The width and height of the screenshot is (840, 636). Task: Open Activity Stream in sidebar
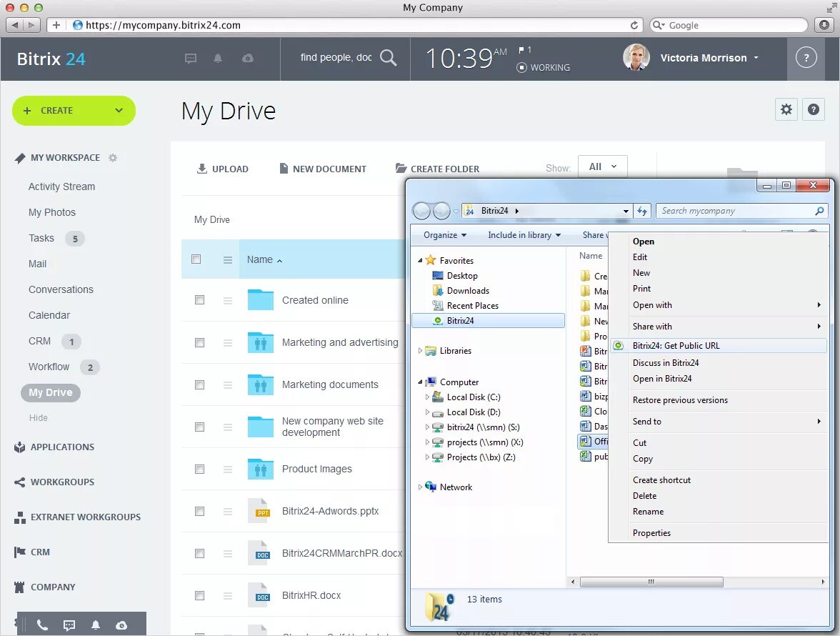click(61, 187)
